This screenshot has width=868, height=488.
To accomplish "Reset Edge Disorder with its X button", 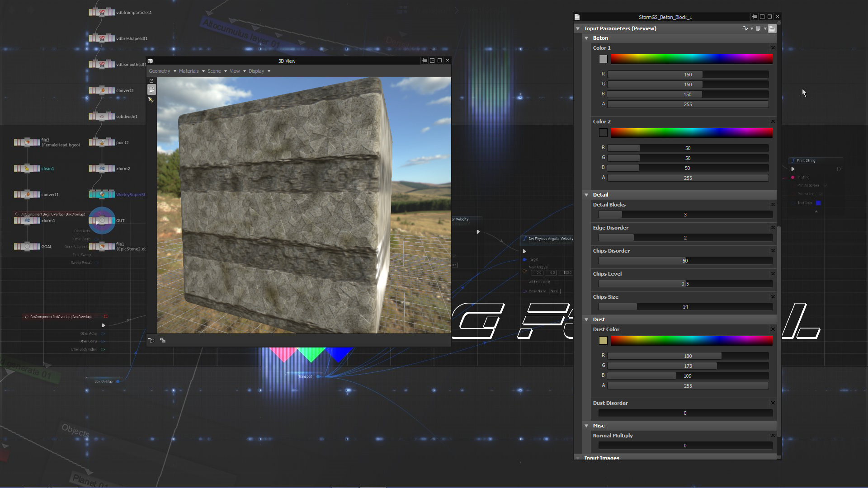I will [773, 228].
